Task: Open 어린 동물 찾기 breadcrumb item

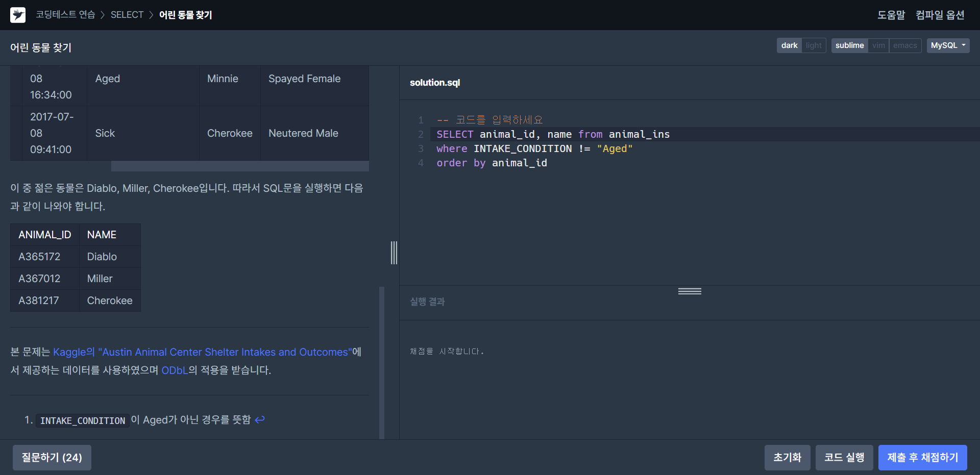Action: pyautogui.click(x=186, y=15)
